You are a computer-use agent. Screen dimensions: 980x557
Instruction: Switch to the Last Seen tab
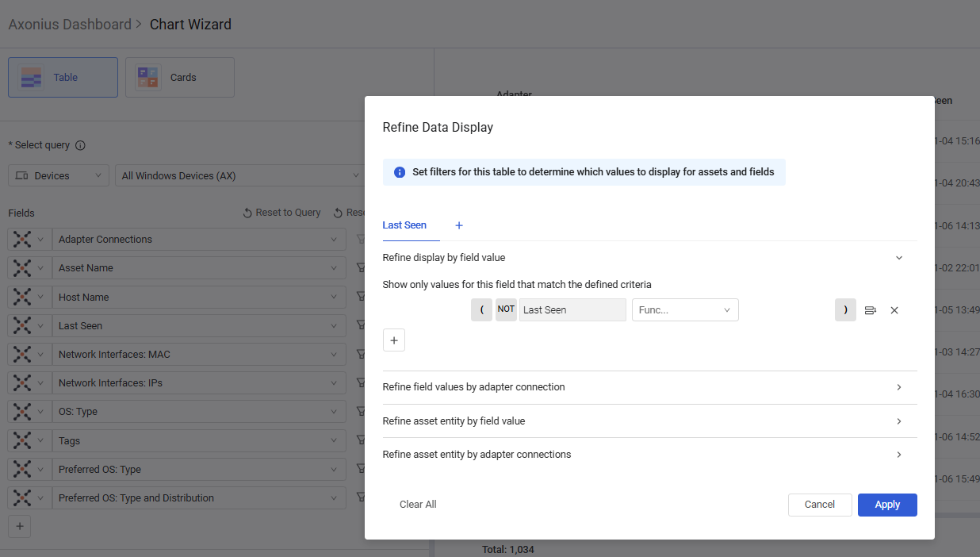click(x=404, y=225)
